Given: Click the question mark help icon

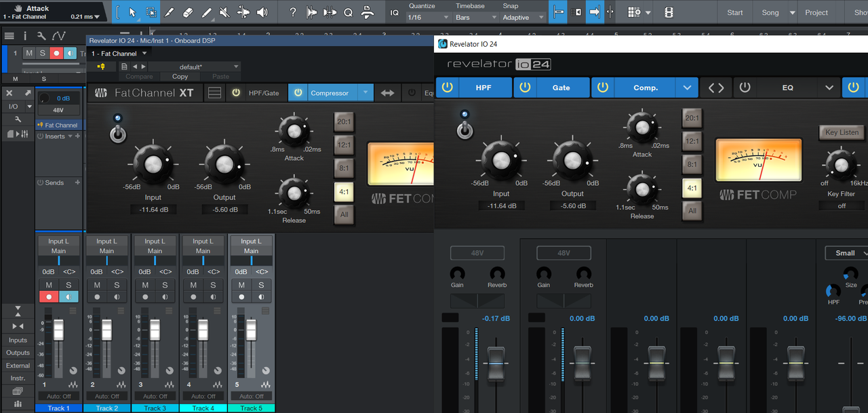Looking at the screenshot, I should [x=293, y=12].
